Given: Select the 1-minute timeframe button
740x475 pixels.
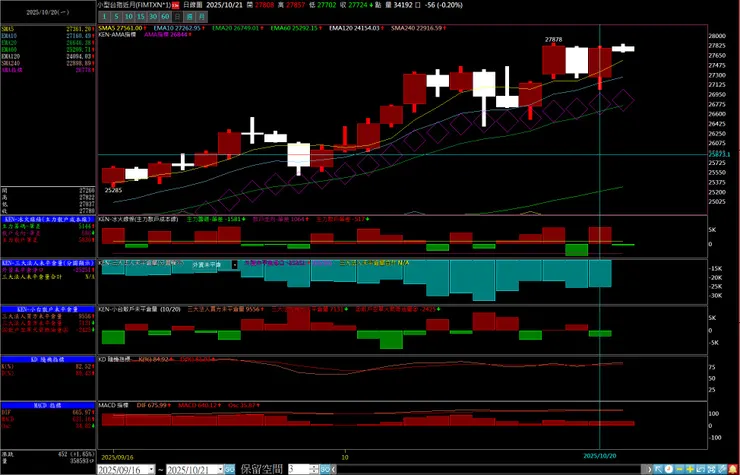Looking at the screenshot, I should click(x=104, y=17).
